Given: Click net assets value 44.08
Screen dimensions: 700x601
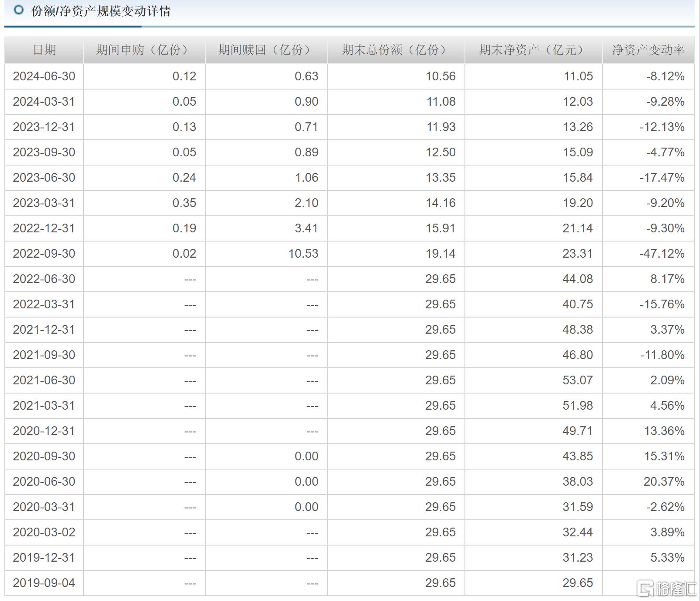Looking at the screenshot, I should pos(578,279).
